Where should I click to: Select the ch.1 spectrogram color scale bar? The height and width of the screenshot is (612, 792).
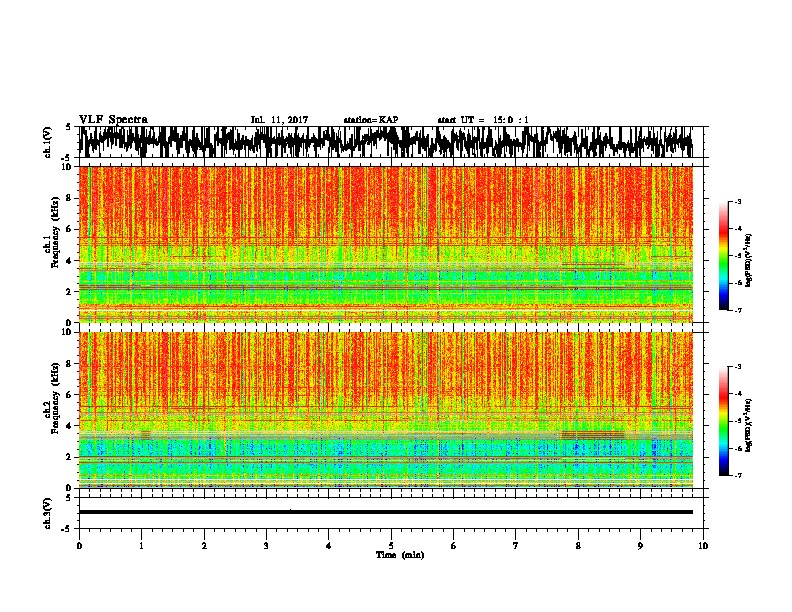pyautogui.click(x=723, y=256)
